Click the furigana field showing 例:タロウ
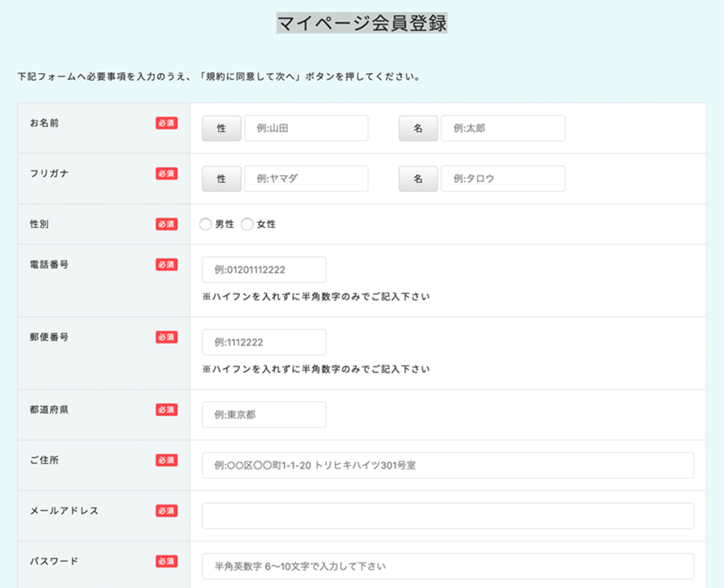Viewport: 724px width, 588px height. click(503, 178)
